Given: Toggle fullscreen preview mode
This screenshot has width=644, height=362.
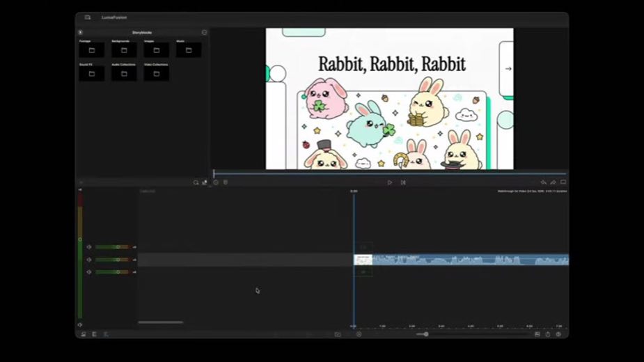Looking at the screenshot, I should click(563, 182).
